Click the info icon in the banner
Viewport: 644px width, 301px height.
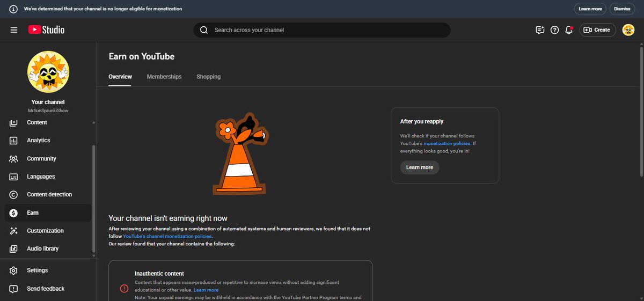pos(13,9)
